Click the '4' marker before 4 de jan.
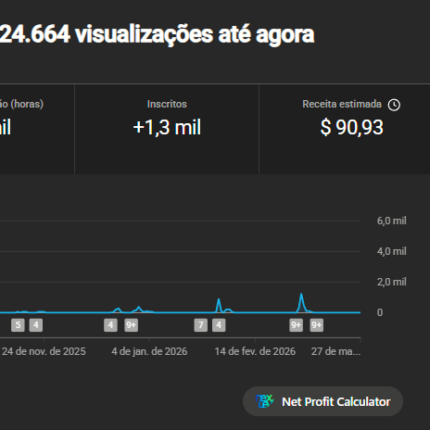Image resolution: width=430 pixels, height=430 pixels. pos(111,325)
